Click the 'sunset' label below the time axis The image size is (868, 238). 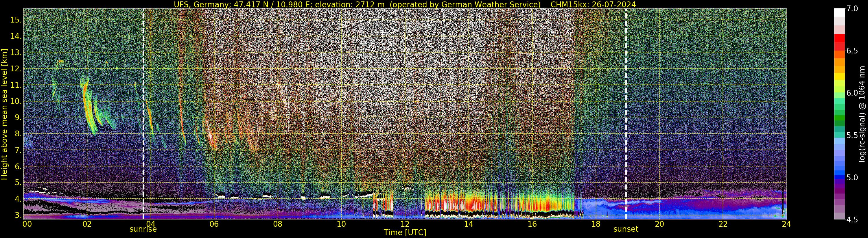click(626, 229)
